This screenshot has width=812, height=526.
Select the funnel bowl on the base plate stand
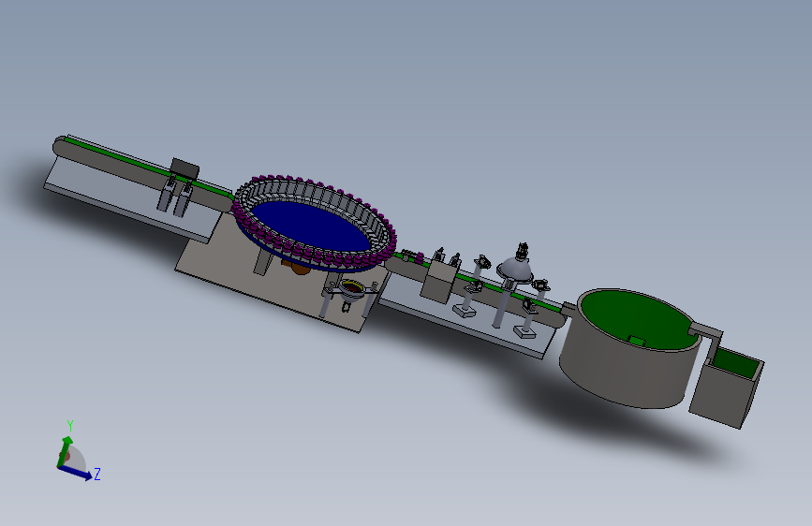click(x=351, y=291)
